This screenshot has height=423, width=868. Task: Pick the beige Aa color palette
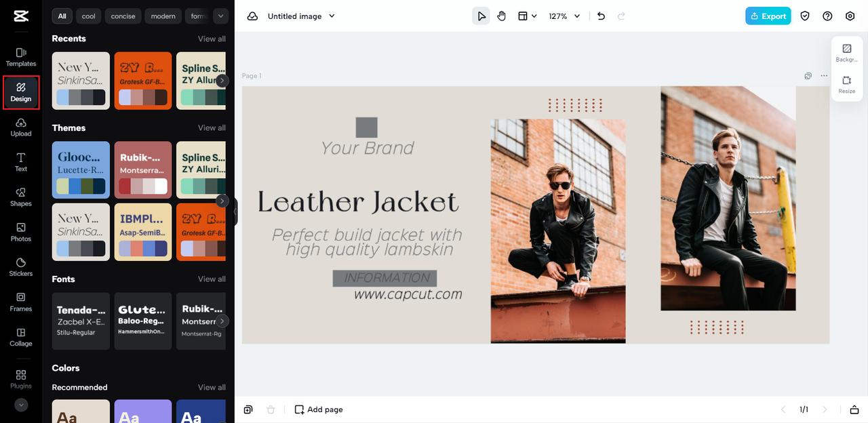81,411
